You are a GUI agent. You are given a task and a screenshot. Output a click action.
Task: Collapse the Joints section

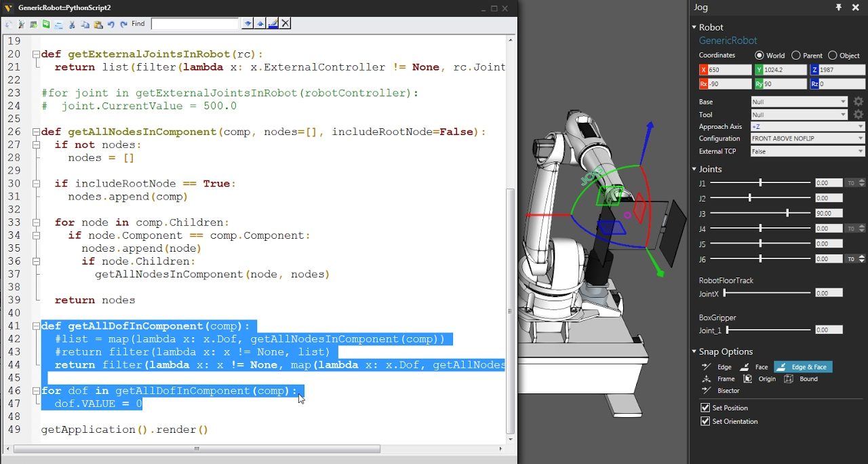(696, 169)
